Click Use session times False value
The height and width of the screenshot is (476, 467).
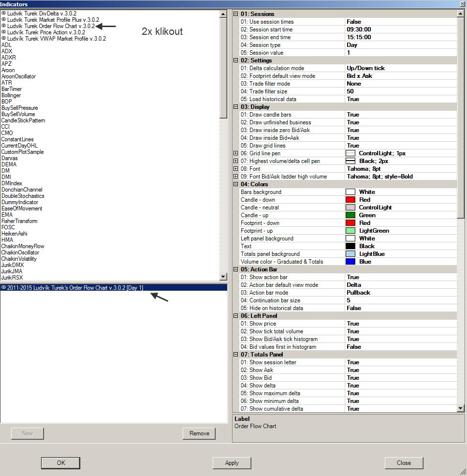click(401, 22)
